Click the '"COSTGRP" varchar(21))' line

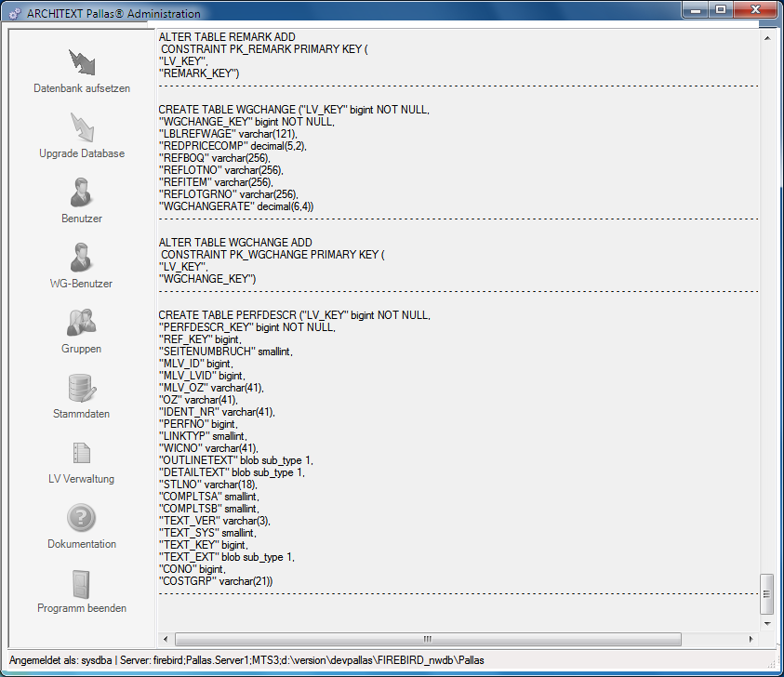point(216,581)
